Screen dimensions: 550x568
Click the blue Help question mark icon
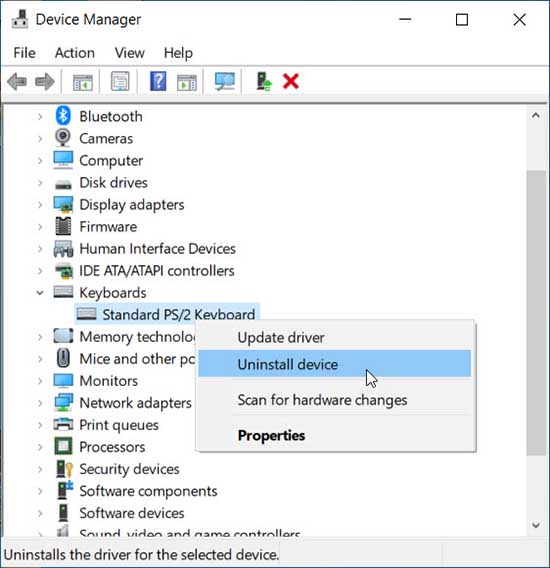[158, 81]
